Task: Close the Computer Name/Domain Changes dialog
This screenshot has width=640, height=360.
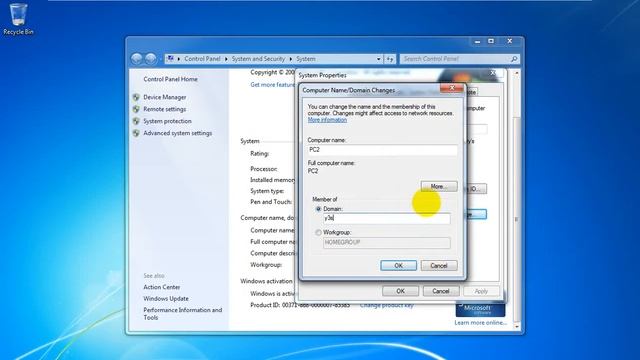Action: pyautogui.click(x=452, y=87)
